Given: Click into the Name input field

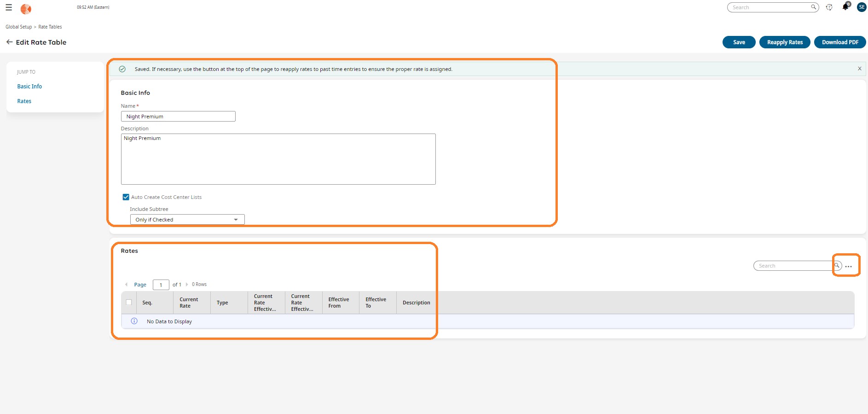Looking at the screenshot, I should pos(178,117).
